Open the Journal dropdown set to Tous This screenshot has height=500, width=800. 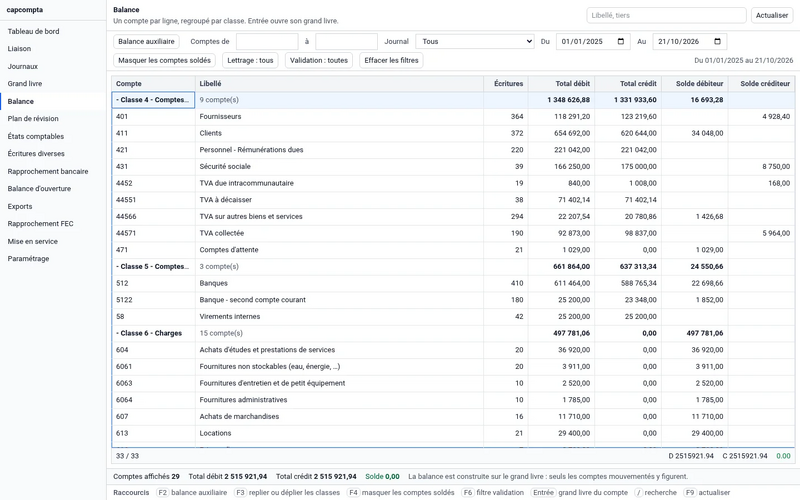tap(475, 41)
